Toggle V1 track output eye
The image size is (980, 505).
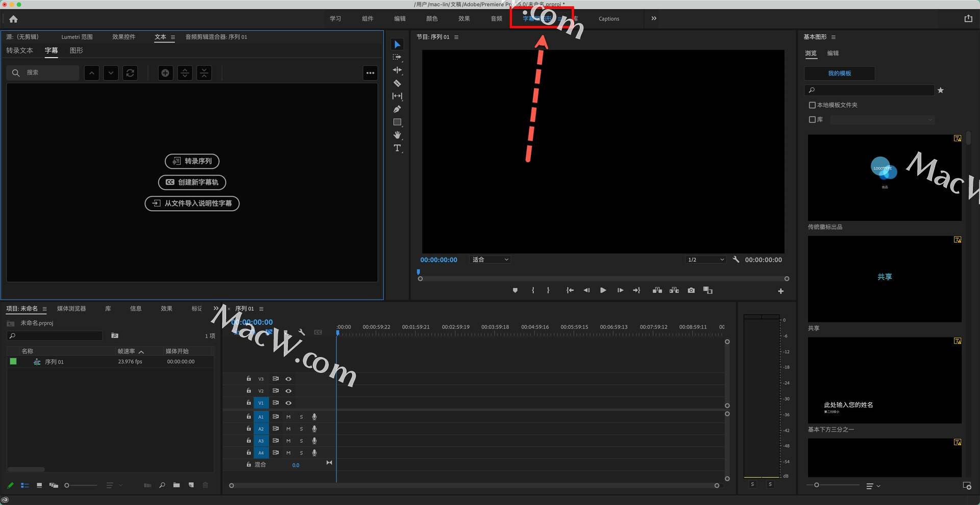[288, 403]
